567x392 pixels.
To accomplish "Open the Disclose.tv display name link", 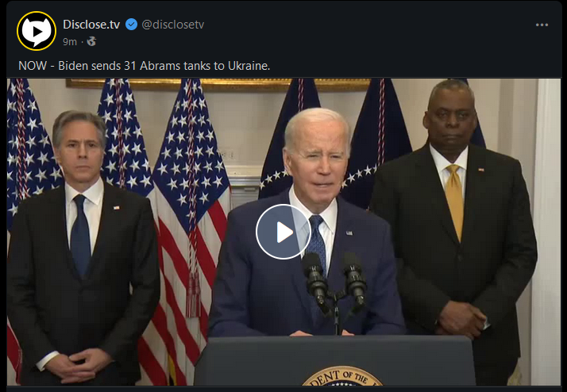I will [x=91, y=25].
